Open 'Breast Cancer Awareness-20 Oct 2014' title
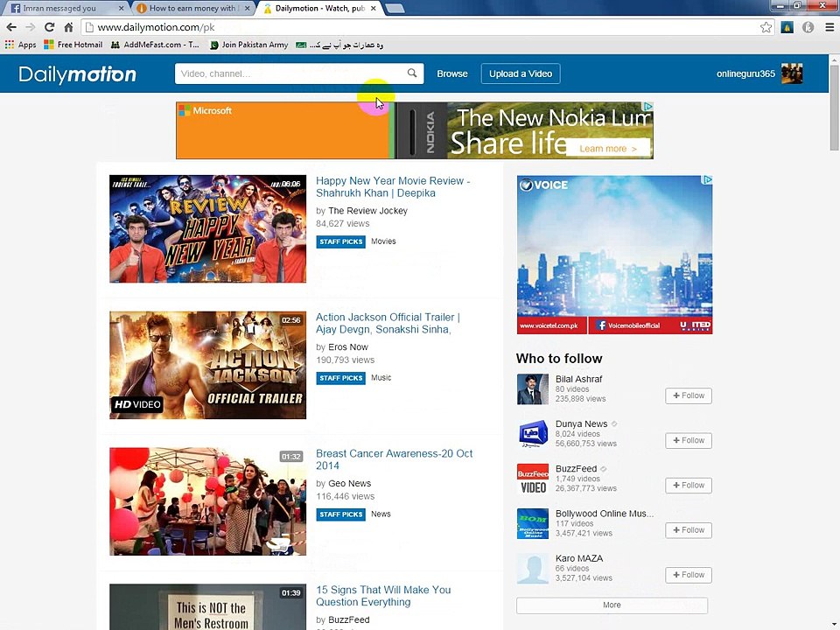The image size is (840, 630). point(395,459)
